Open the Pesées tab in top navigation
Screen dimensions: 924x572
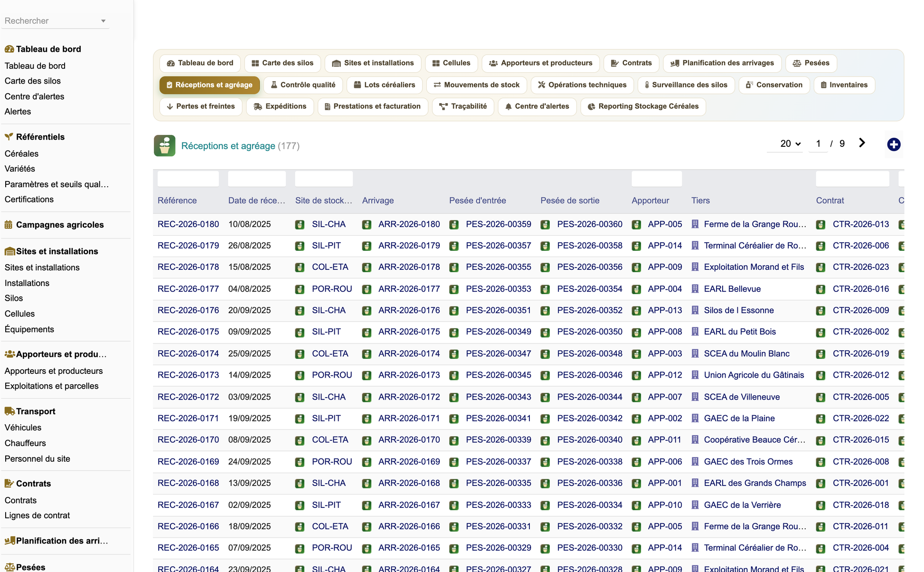pyautogui.click(x=811, y=63)
